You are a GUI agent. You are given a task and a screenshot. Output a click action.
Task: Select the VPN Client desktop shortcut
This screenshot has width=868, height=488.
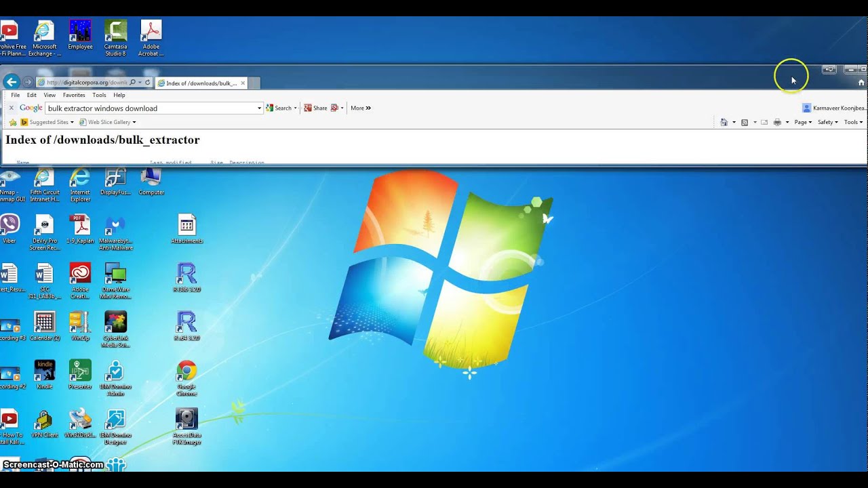click(x=44, y=424)
